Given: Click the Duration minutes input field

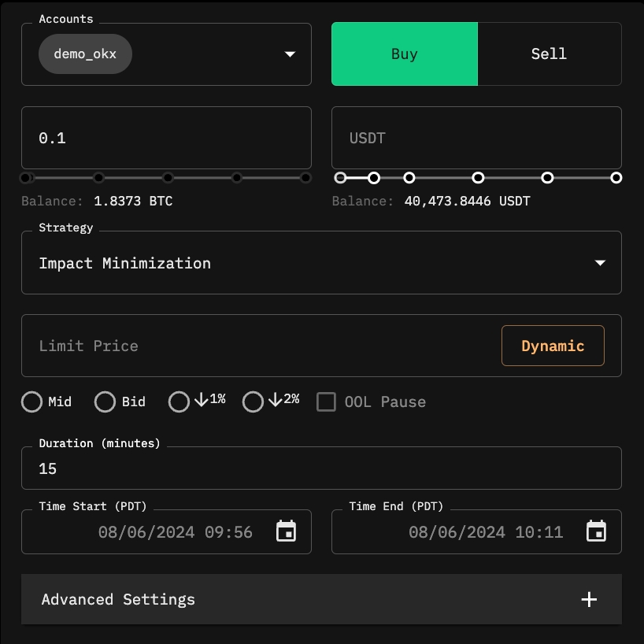Looking at the screenshot, I should click(x=321, y=468).
